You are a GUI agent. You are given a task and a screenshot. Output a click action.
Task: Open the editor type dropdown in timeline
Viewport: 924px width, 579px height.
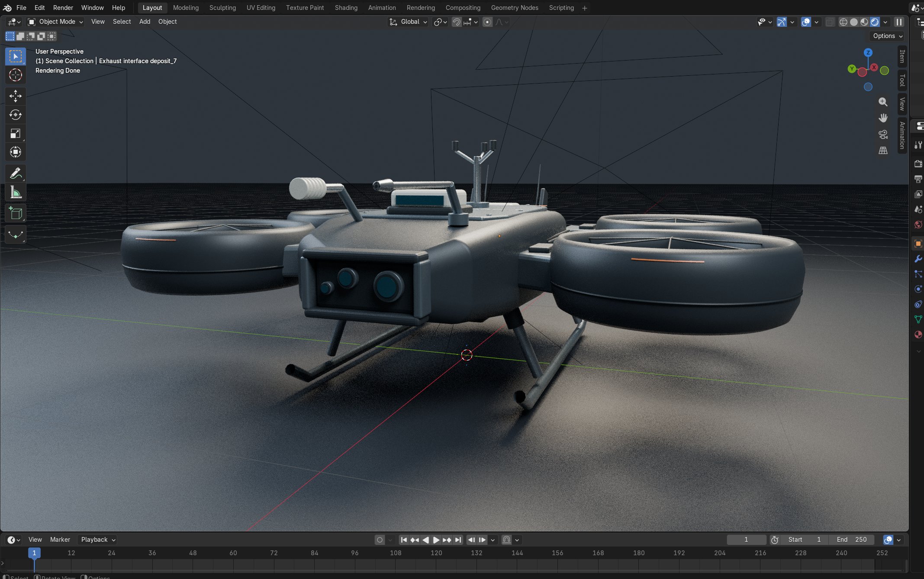click(x=14, y=540)
